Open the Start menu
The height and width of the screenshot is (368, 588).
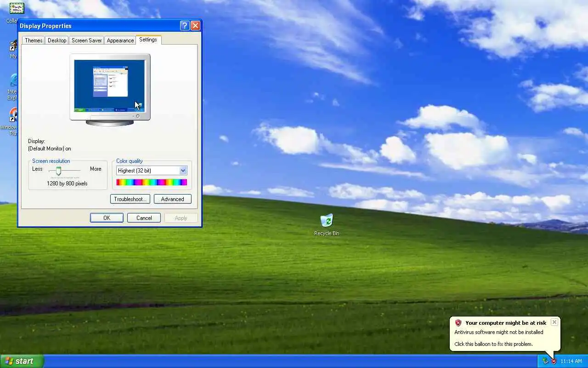pyautogui.click(x=22, y=361)
